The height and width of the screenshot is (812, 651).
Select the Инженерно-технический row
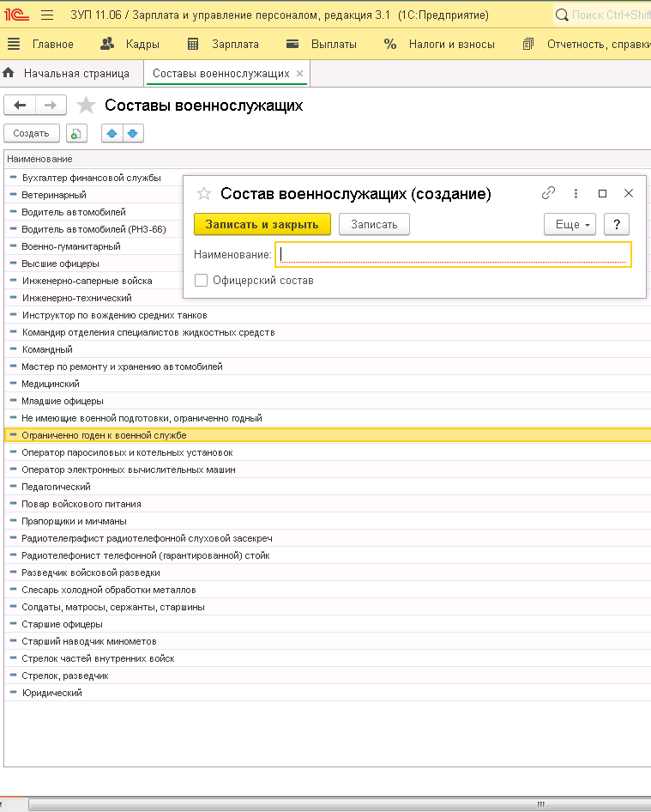click(93, 298)
